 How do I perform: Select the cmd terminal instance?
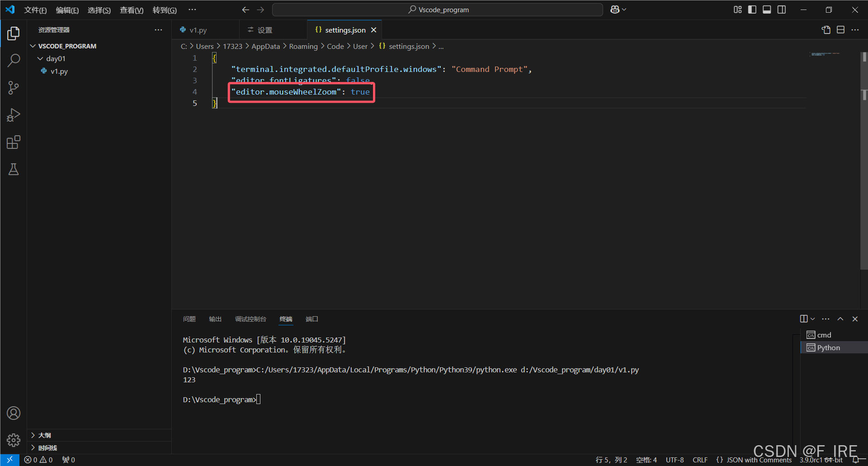point(834,335)
